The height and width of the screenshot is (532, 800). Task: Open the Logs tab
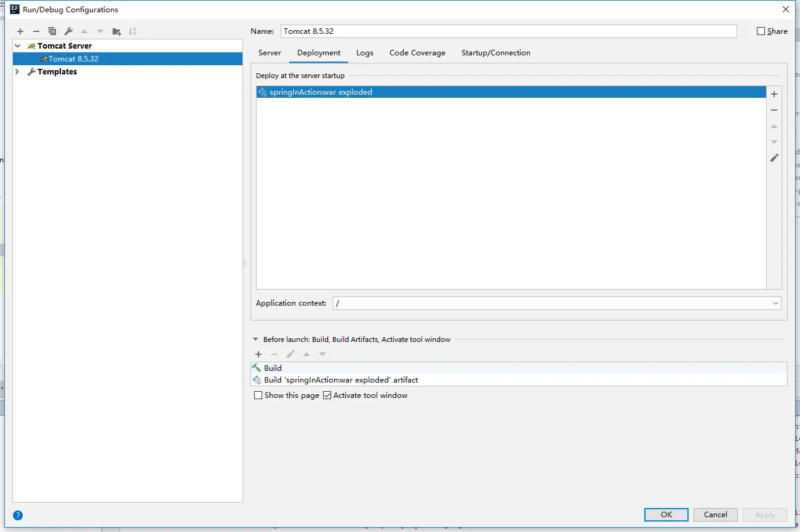365,53
